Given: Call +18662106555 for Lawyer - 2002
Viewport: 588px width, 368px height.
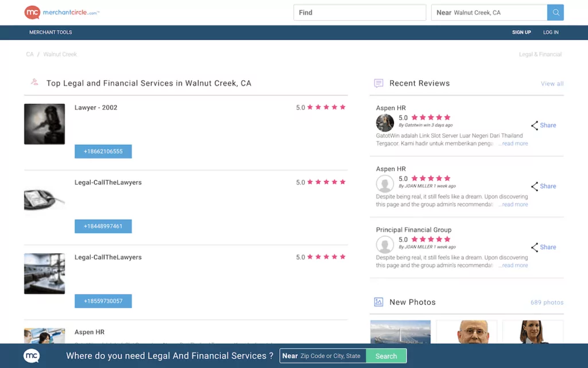Looking at the screenshot, I should pyautogui.click(x=103, y=151).
